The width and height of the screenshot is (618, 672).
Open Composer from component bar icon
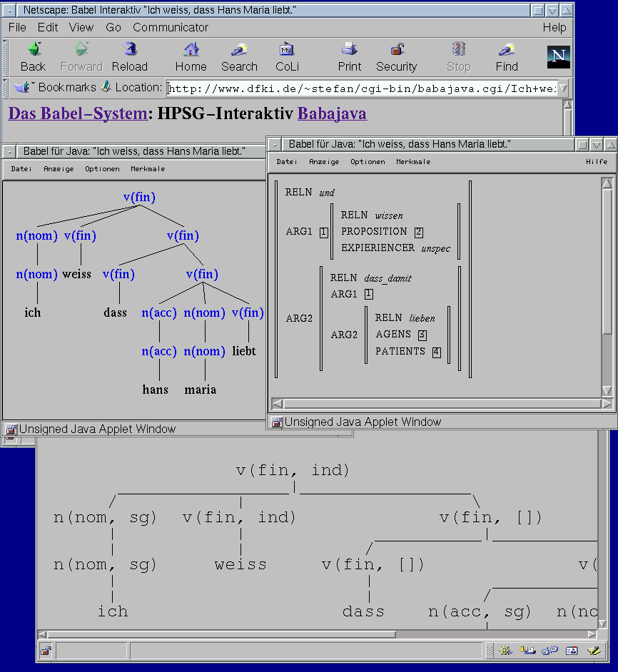(594, 651)
